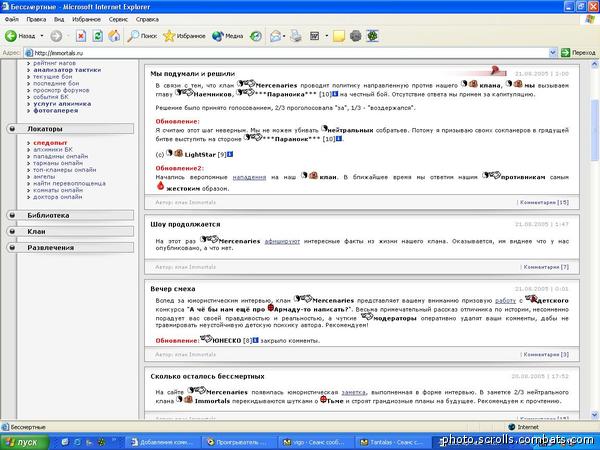600x450 pixels.
Task: Click the scrollbar up arrow
Action: click(x=595, y=64)
